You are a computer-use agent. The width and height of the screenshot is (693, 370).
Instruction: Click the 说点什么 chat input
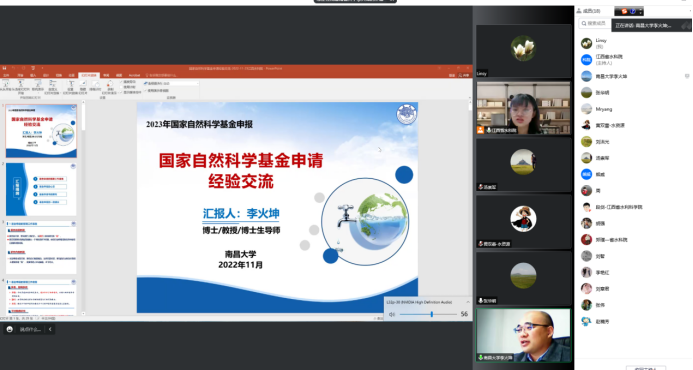[x=30, y=329]
